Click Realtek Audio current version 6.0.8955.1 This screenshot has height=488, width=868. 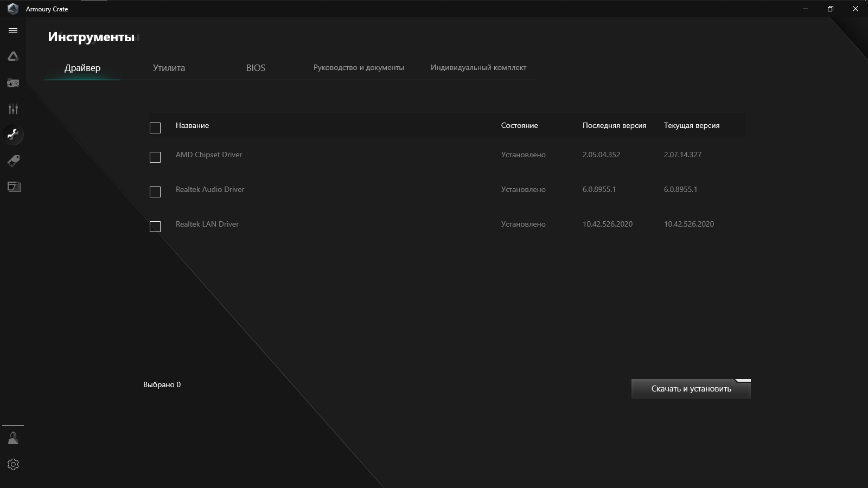pos(680,189)
